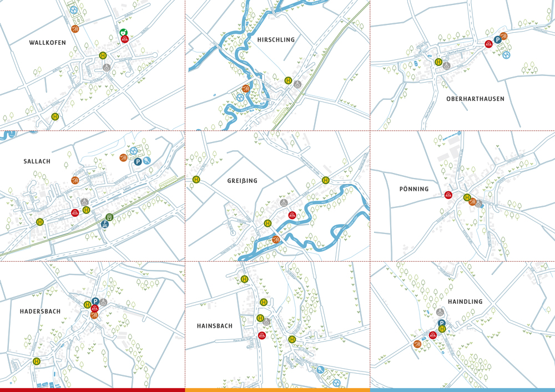Image resolution: width=555 pixels, height=392 pixels.
Task: Click the red fire station marker in Wallkofen
Action: click(125, 39)
